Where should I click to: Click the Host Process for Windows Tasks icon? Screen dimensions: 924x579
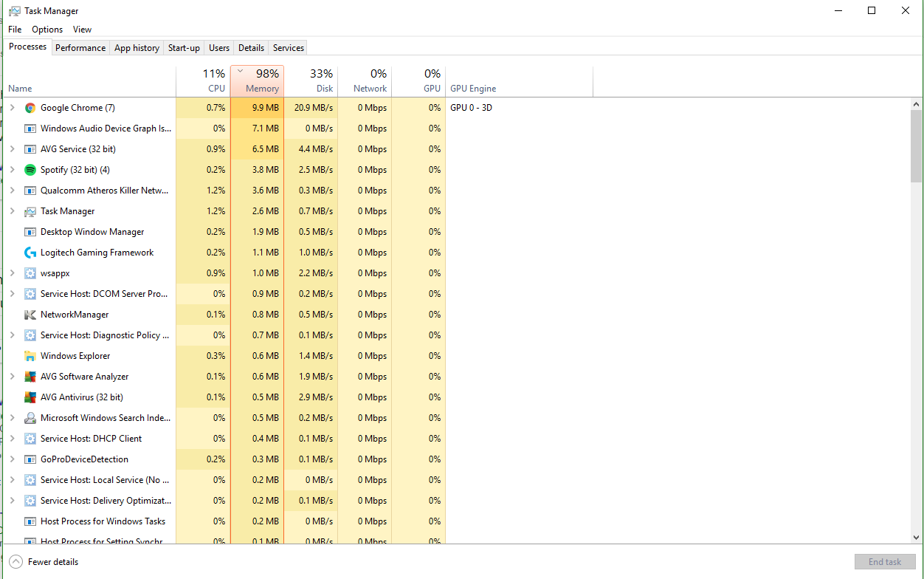(30, 521)
